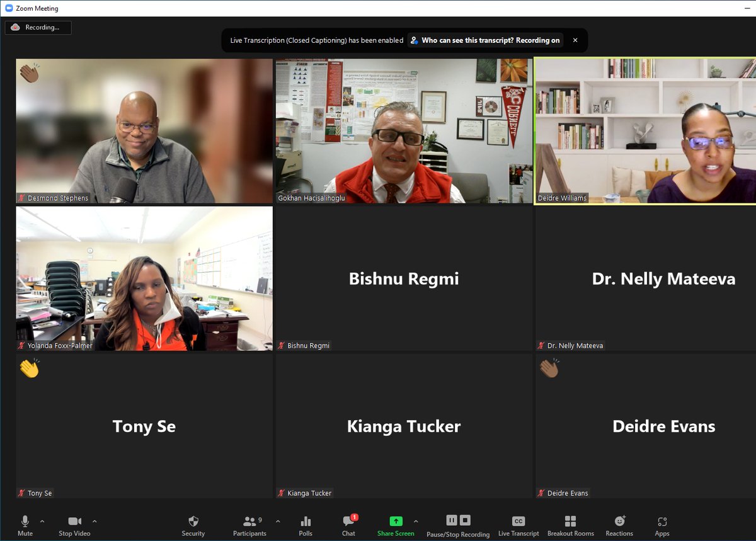Click live transcription enabled message text
Viewport: 756px width, 541px height.
[x=317, y=40]
